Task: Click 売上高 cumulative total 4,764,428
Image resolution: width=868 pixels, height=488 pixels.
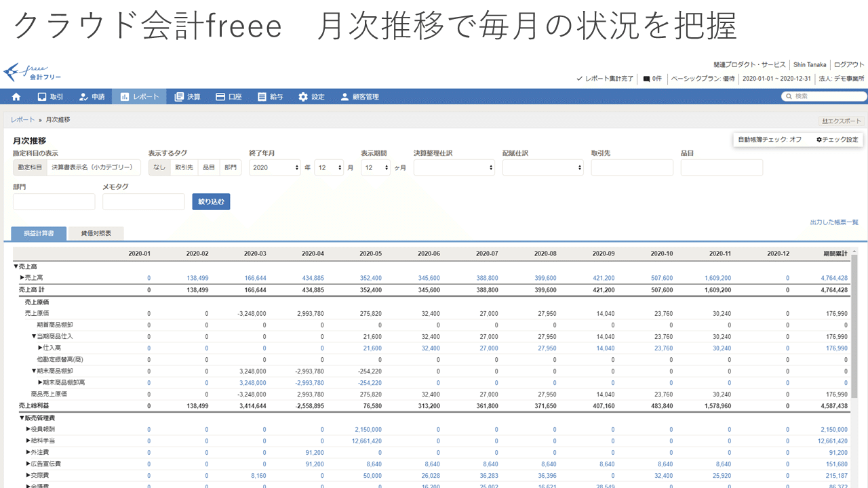Action: pos(833,278)
